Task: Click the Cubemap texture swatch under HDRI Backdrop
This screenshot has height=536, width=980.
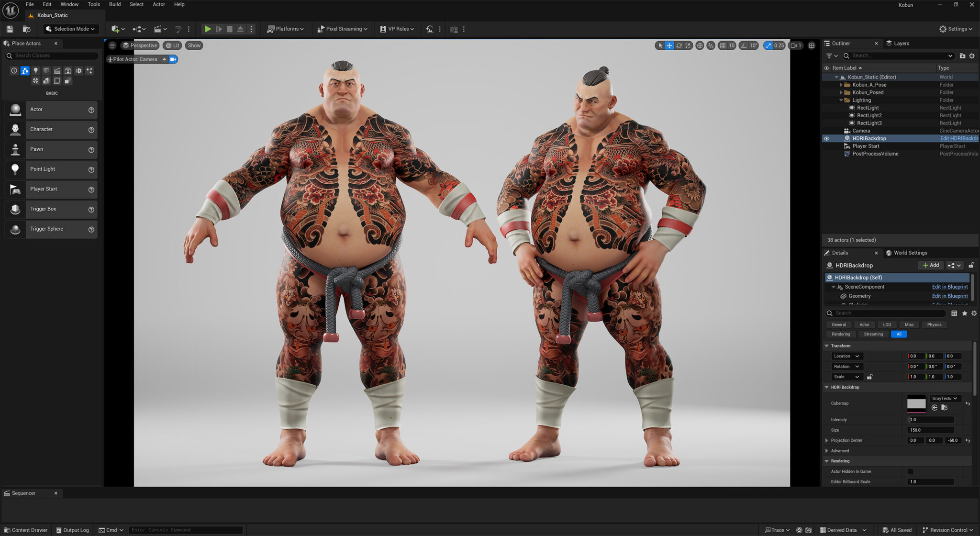Action: click(916, 403)
